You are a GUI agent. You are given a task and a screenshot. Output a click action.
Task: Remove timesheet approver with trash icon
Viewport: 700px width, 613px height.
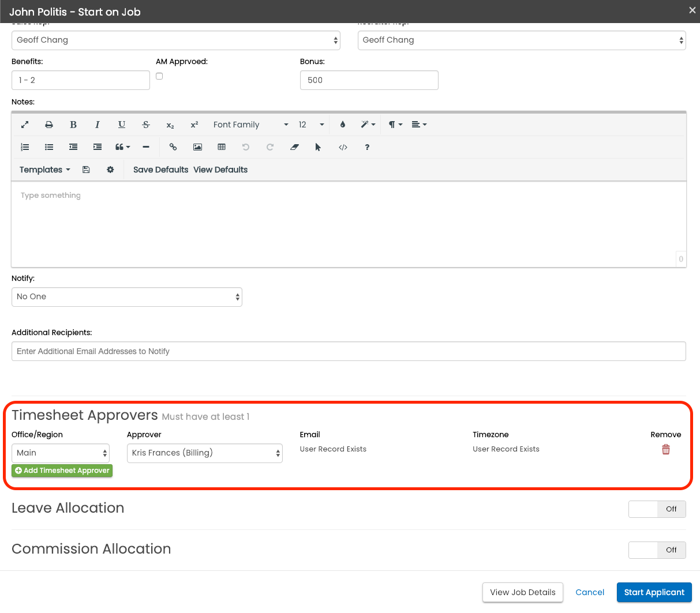tap(665, 450)
